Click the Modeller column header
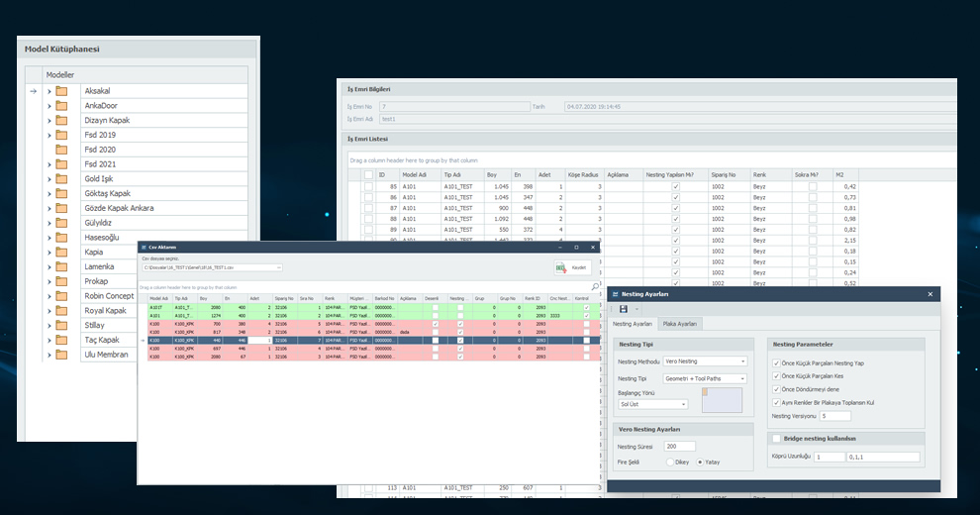This screenshot has width=980, height=515. 145,75
